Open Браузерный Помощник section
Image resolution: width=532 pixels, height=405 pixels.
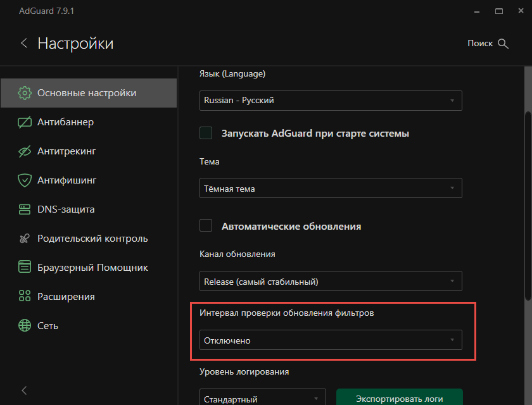89,268
